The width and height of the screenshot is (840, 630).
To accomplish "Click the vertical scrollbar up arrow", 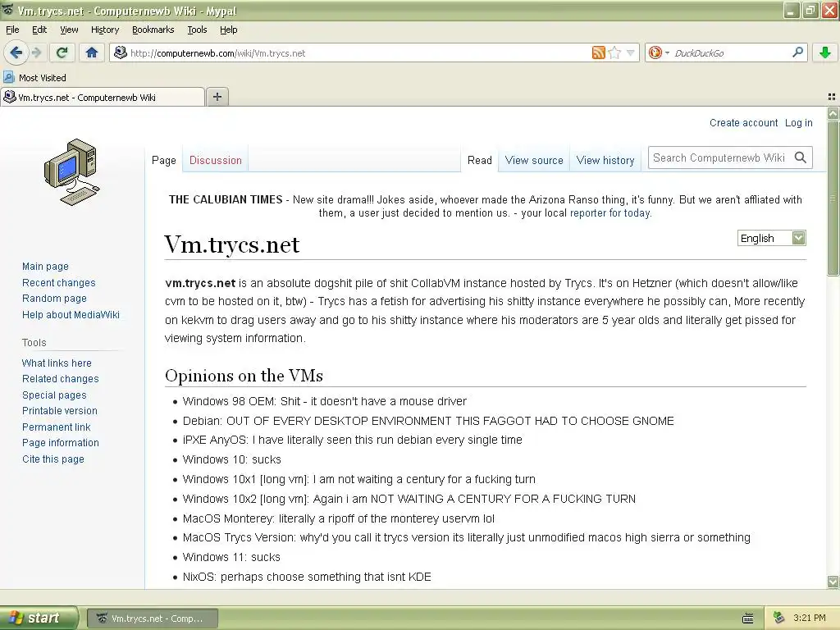I will [x=833, y=113].
